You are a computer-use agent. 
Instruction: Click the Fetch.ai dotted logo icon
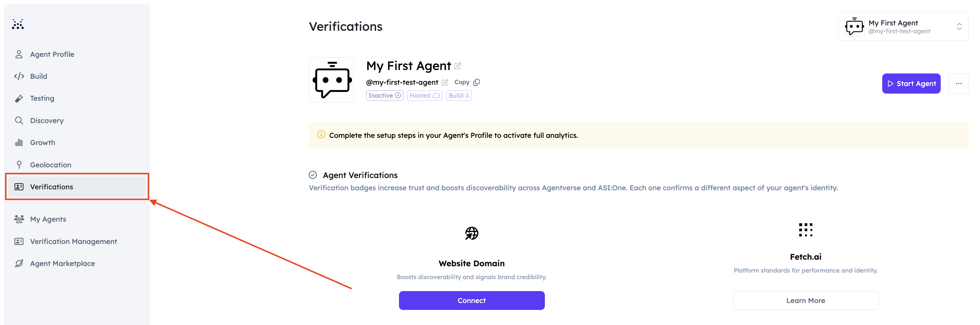(x=806, y=230)
